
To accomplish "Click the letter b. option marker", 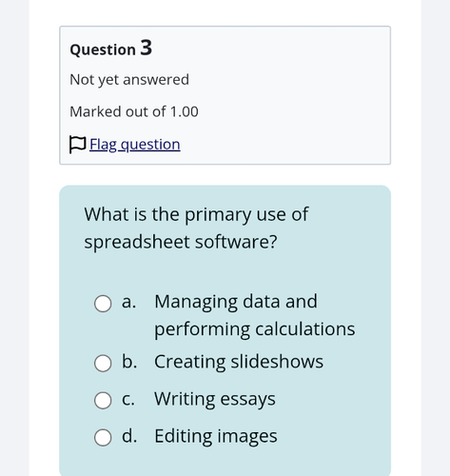I will tap(129, 362).
